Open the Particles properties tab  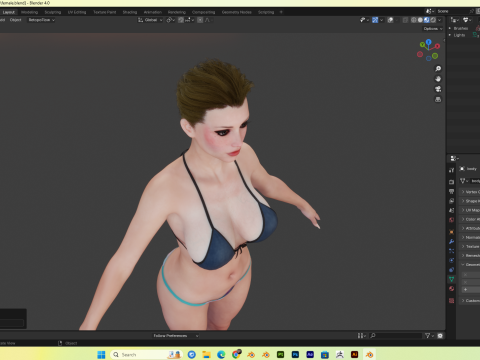452,251
